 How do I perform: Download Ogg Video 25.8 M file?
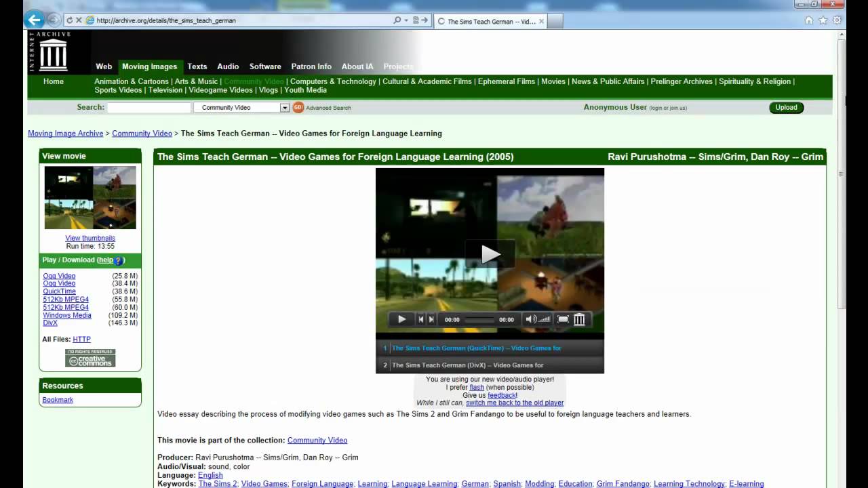coord(59,276)
